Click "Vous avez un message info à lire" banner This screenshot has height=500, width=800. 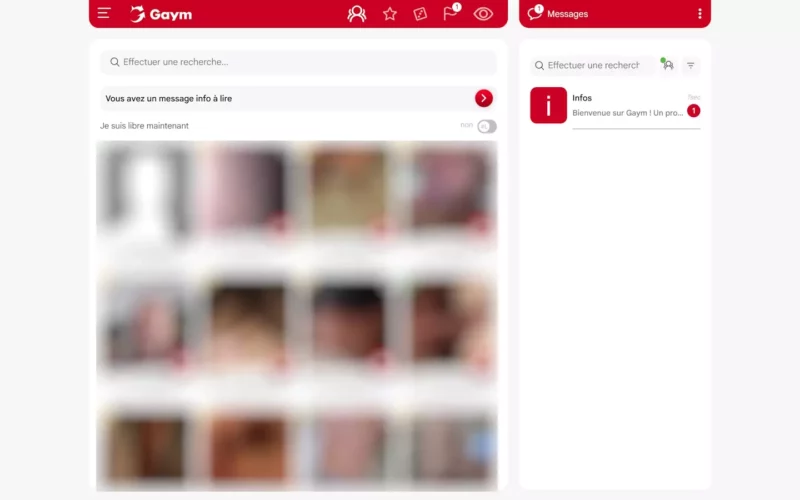coord(298,98)
